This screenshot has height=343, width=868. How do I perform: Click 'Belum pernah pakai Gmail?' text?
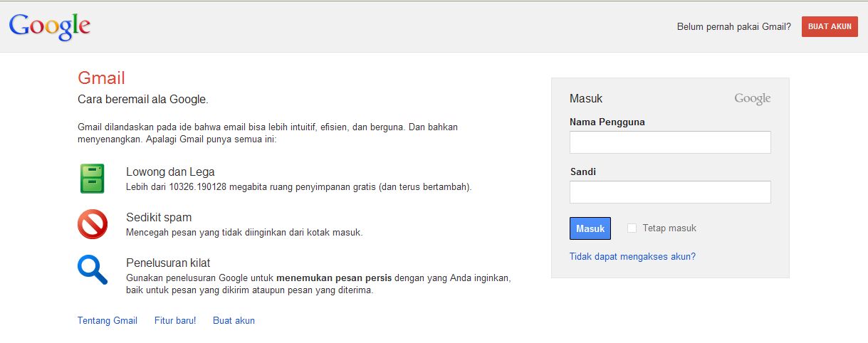733,27
